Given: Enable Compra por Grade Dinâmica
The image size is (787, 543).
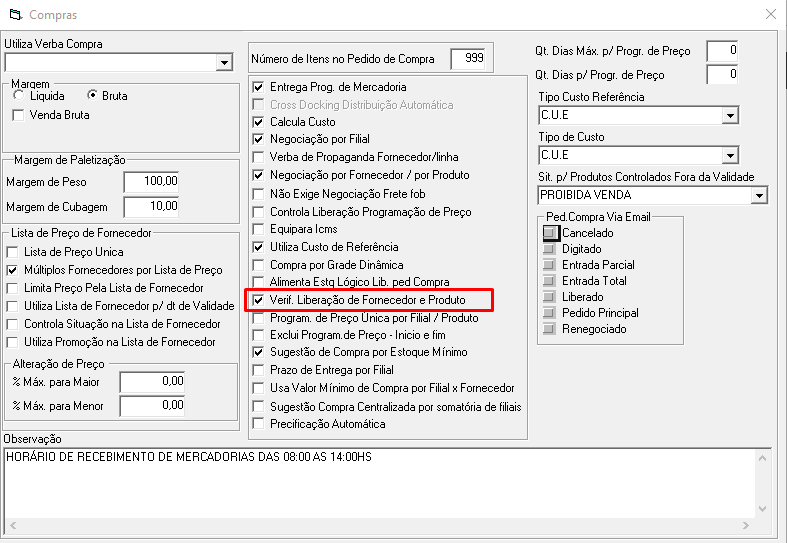Looking at the screenshot, I should pos(258,265).
